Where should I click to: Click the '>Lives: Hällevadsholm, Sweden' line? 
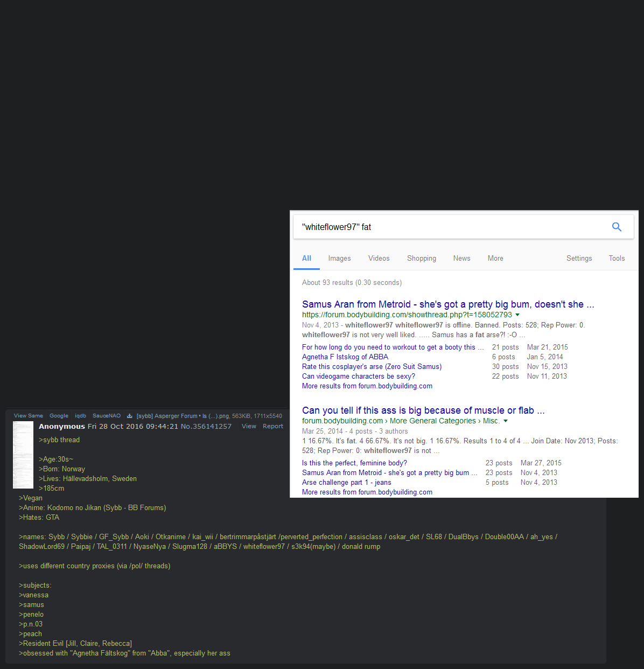click(88, 479)
